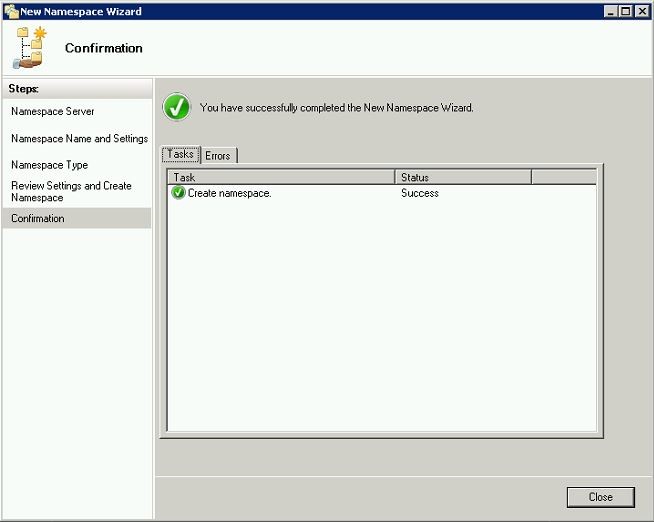This screenshot has height=522, width=654.
Task: Select the Namespace Server step
Action: [x=53, y=111]
